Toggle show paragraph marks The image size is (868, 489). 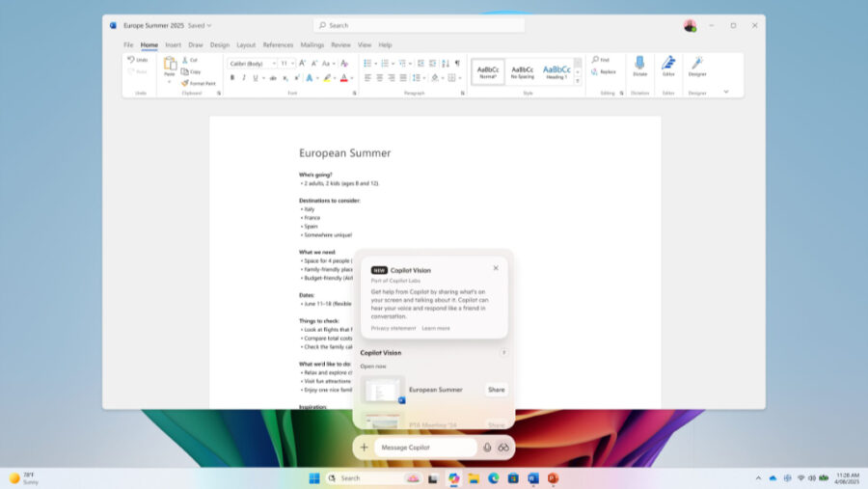point(457,64)
